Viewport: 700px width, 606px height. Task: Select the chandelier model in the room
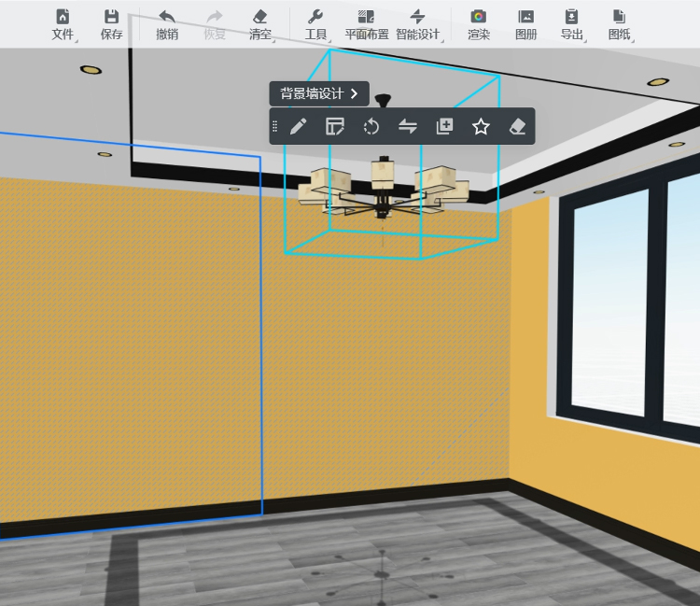point(383,188)
